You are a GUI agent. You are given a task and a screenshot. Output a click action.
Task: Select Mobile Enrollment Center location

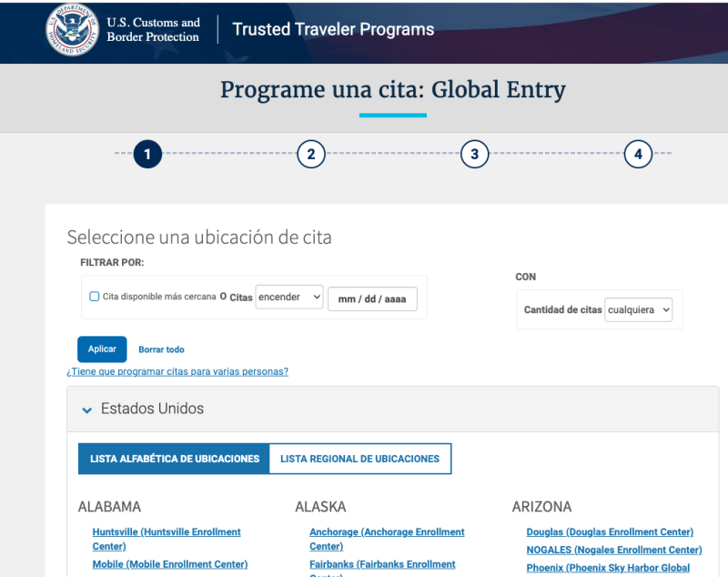pos(170,564)
